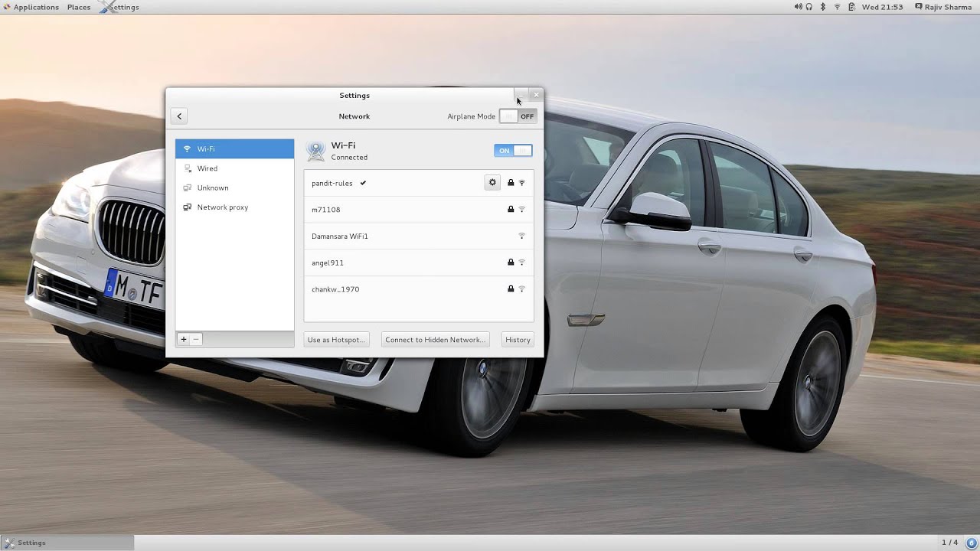Connect to the angel911 network
The height and width of the screenshot is (551, 980).
[419, 262]
